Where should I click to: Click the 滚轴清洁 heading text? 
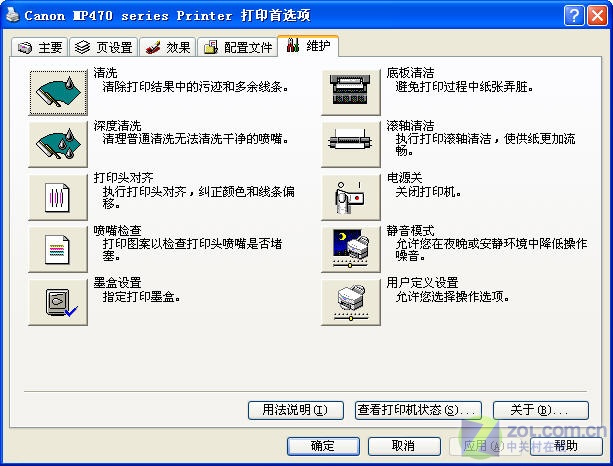coord(410,125)
